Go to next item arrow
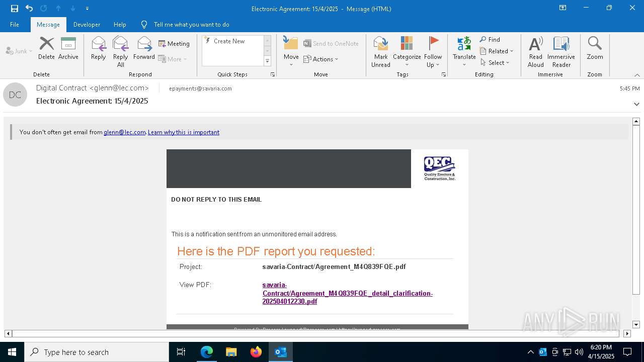 click(73, 9)
